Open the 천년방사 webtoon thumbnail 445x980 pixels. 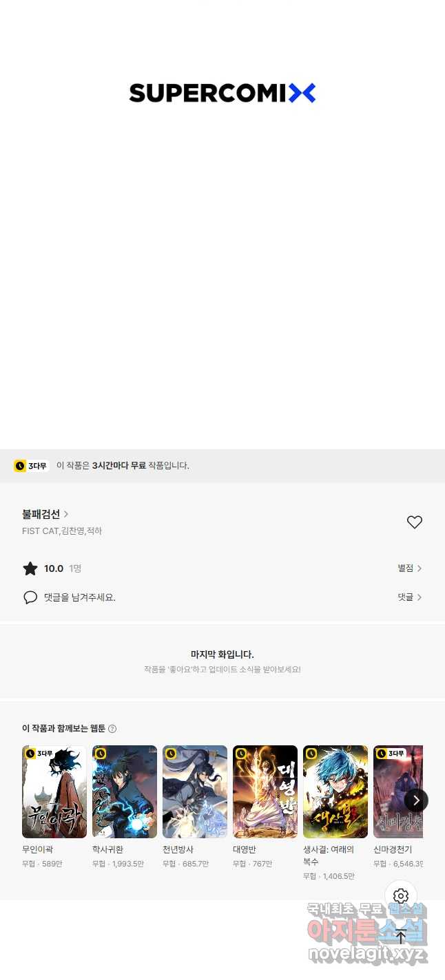click(x=195, y=791)
